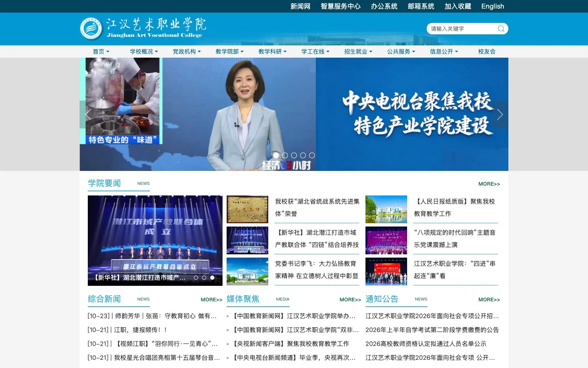Screen dimensions: 588x368
Task: Click MORE>> for 综合新闻 section
Action: (x=212, y=300)
